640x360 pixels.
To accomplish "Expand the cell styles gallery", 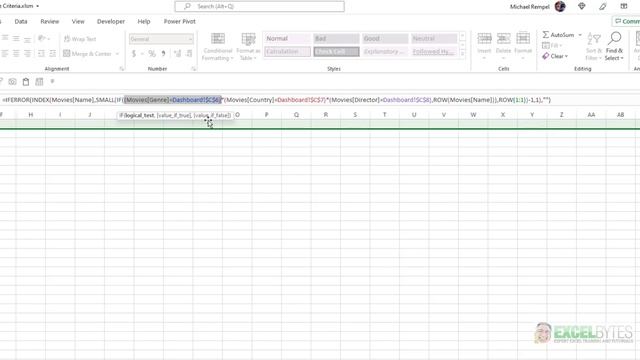I will [462, 53].
